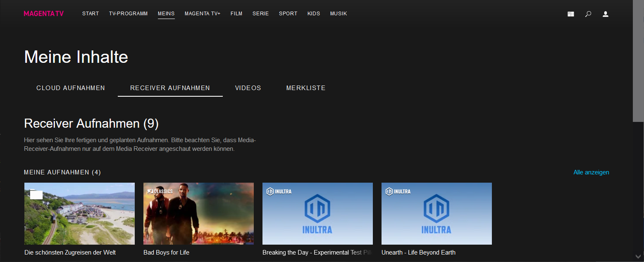Viewport: 644px width, 262px height.
Task: Click the vertical scrollbar thumb
Action: [638, 61]
